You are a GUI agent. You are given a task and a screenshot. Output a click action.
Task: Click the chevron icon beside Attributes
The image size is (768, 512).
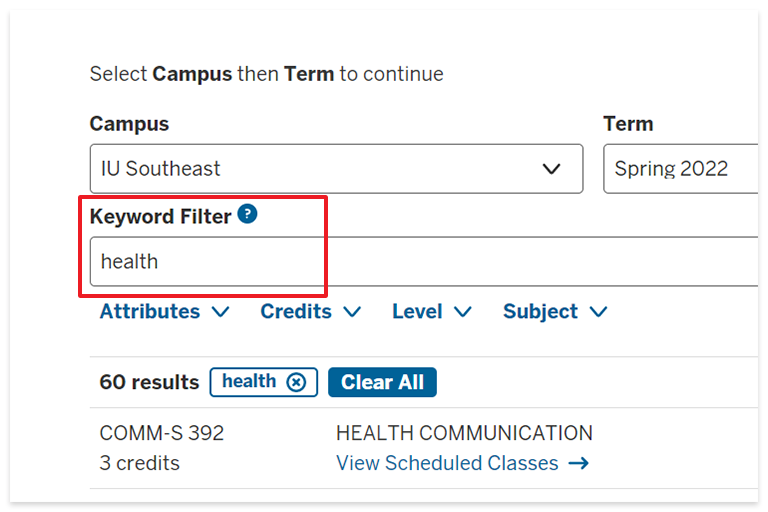(220, 312)
